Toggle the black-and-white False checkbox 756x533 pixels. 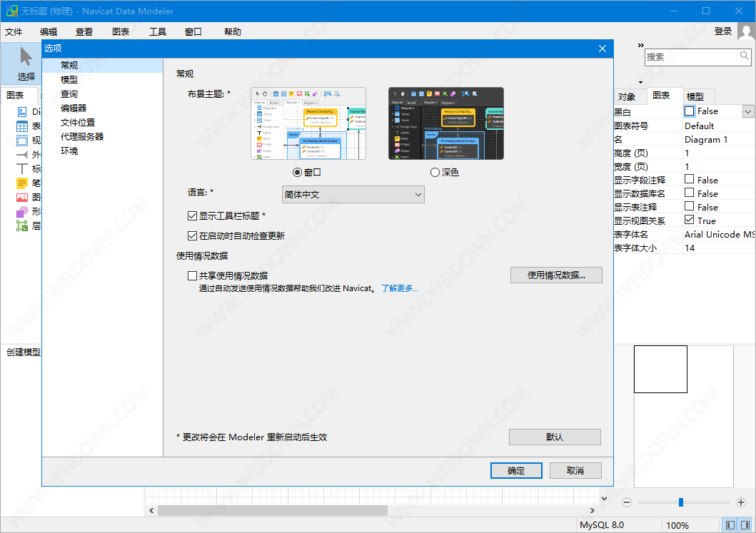click(x=690, y=111)
